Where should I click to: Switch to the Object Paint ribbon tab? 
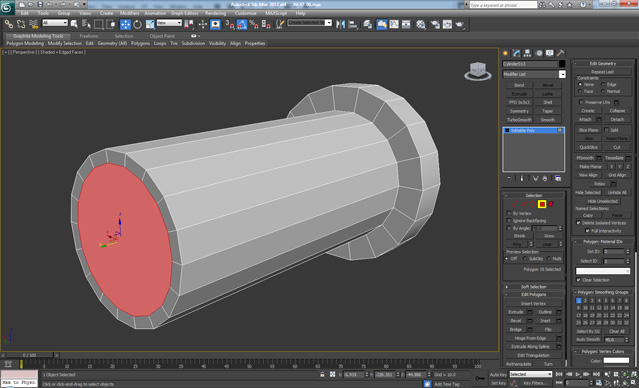162,36
